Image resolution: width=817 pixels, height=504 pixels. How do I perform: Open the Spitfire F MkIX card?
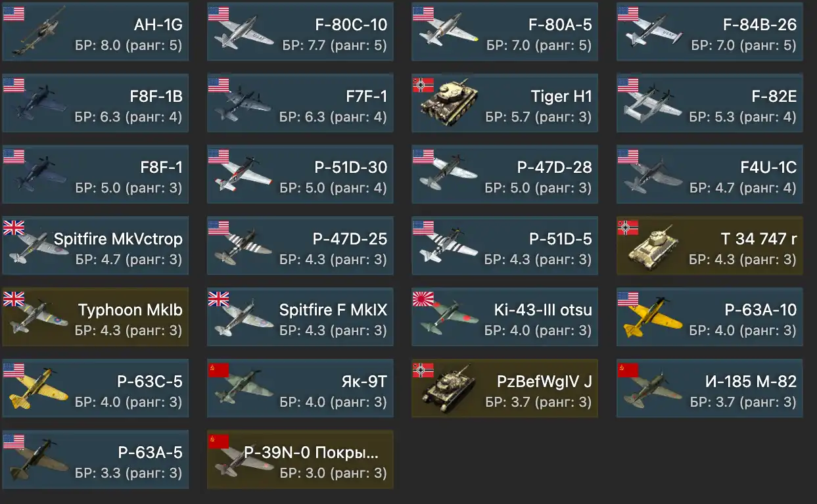click(x=300, y=317)
